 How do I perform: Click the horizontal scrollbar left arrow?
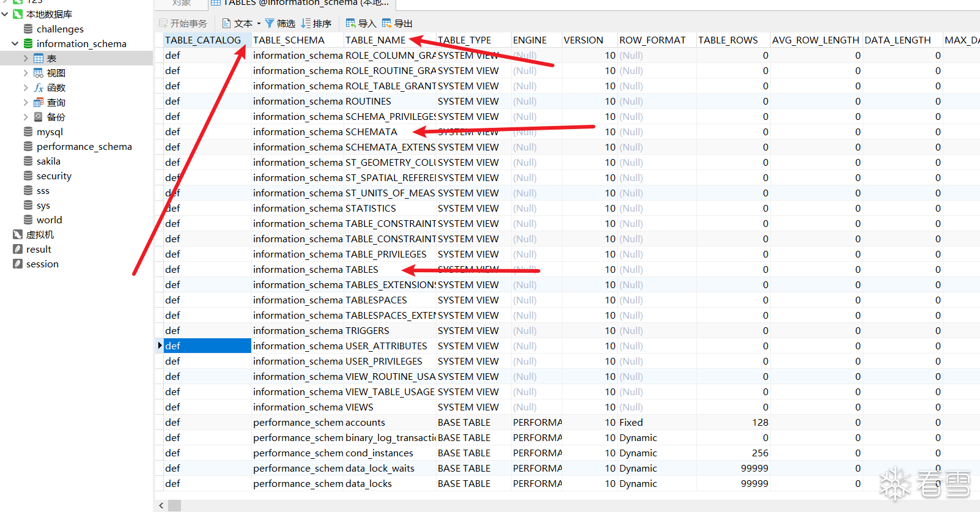(161, 505)
